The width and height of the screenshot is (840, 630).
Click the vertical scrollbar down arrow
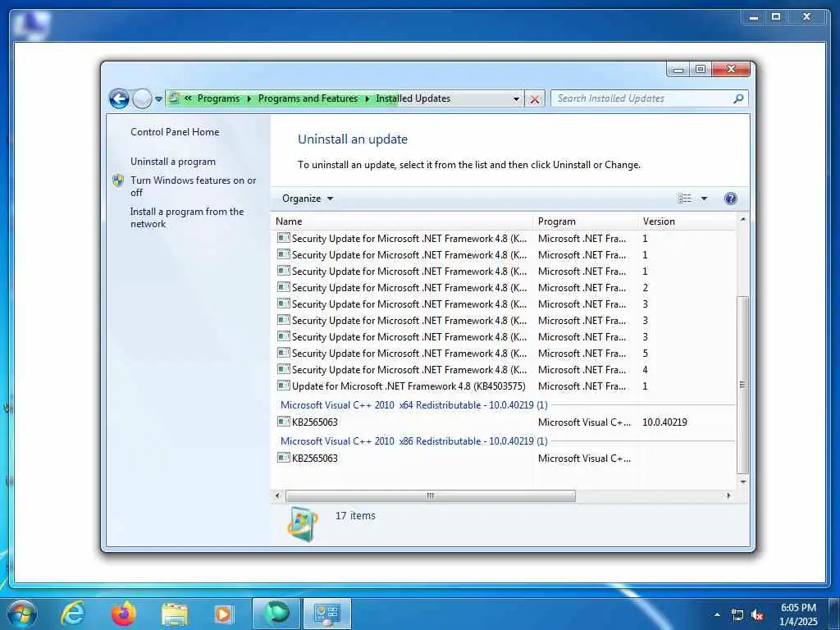[742, 482]
